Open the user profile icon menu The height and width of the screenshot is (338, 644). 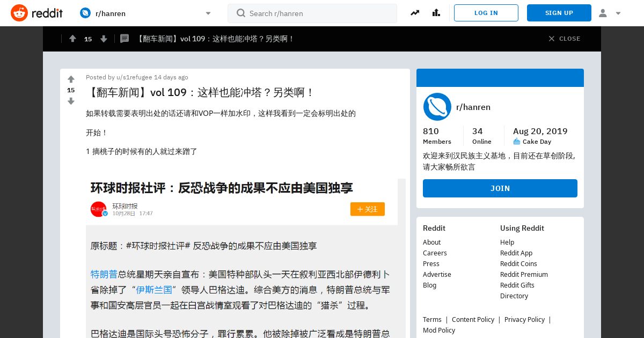point(603,13)
